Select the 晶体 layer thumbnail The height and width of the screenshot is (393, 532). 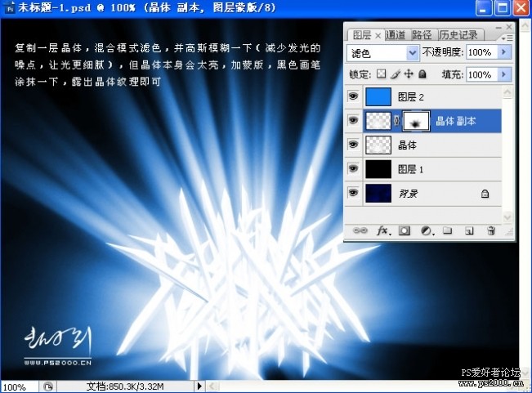click(x=378, y=145)
